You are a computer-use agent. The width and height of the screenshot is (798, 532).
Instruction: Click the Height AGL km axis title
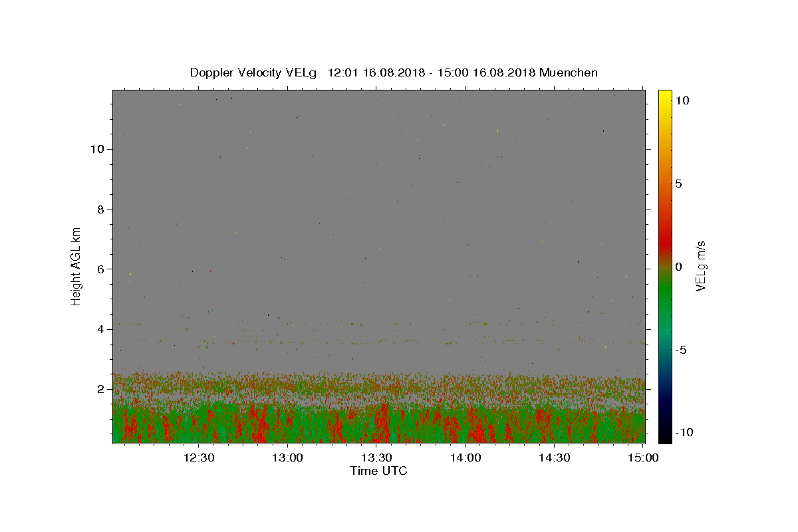(76, 266)
